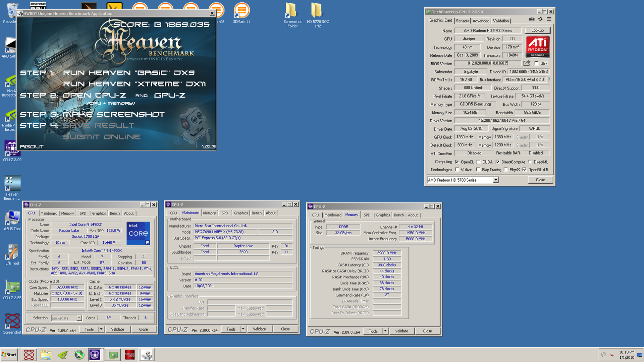The image size is (644, 362).
Task: Open the GPU-Z 2.55 desktop shortcut
Action: [12, 289]
